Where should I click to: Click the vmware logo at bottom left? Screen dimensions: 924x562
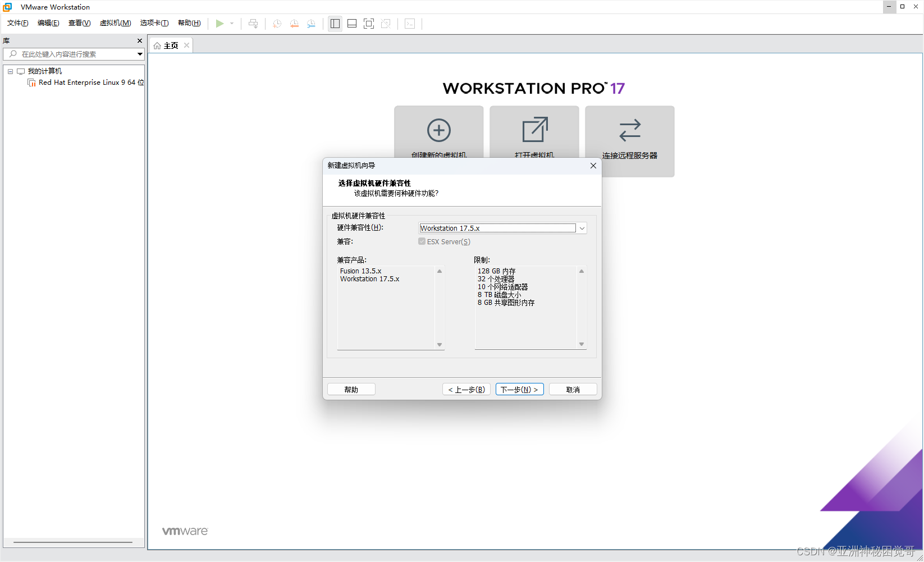click(185, 531)
